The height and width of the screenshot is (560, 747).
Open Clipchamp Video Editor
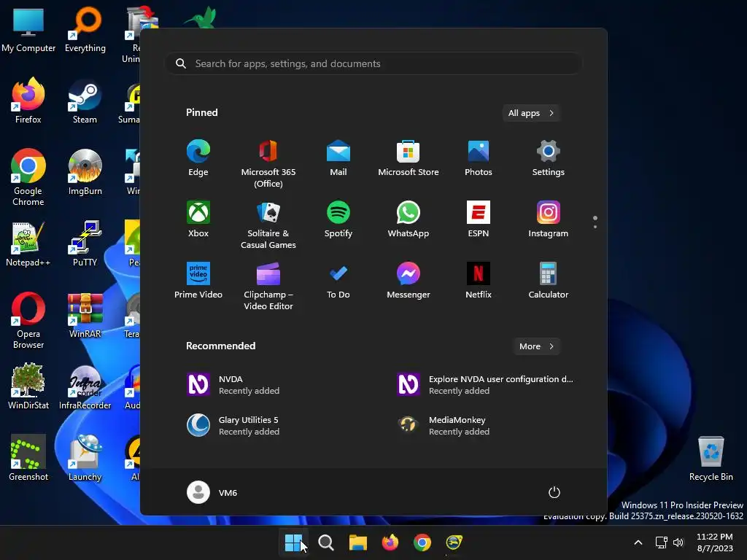(x=268, y=286)
